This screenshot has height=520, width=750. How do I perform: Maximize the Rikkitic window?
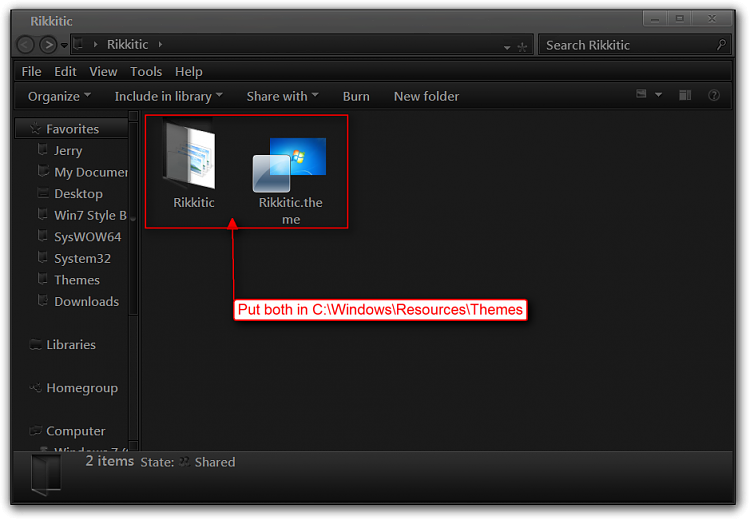[680, 19]
